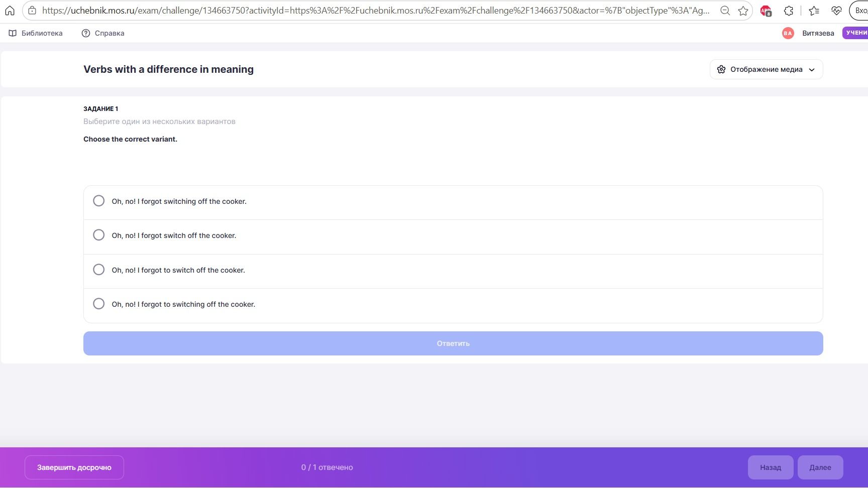Click the heart pulse browser icon
This screenshot has width=868, height=488.
pos(836,11)
